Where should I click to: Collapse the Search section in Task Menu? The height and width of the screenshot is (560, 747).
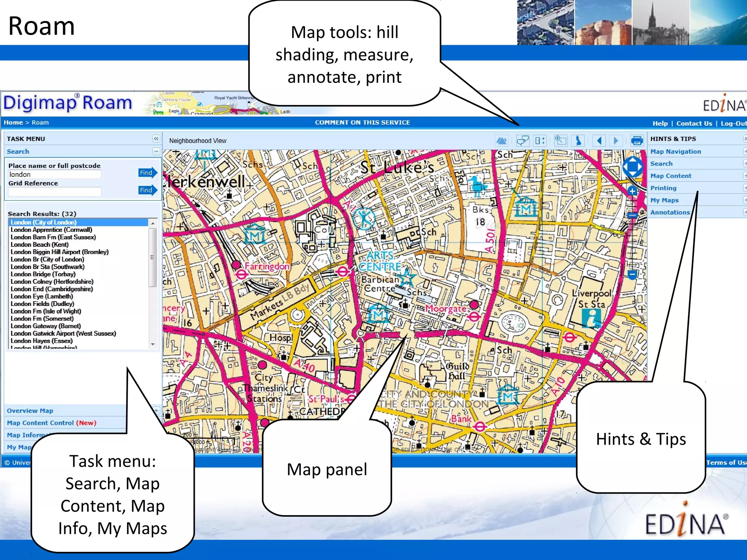(156, 151)
